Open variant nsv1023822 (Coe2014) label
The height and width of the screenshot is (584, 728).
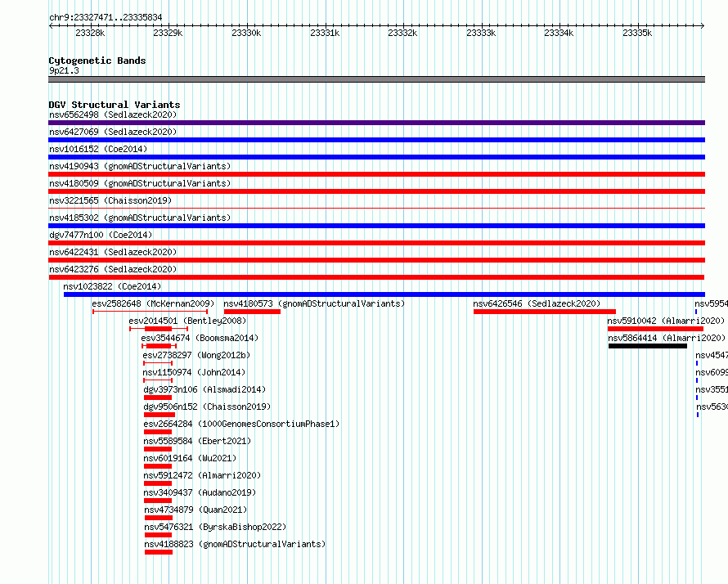point(112,286)
